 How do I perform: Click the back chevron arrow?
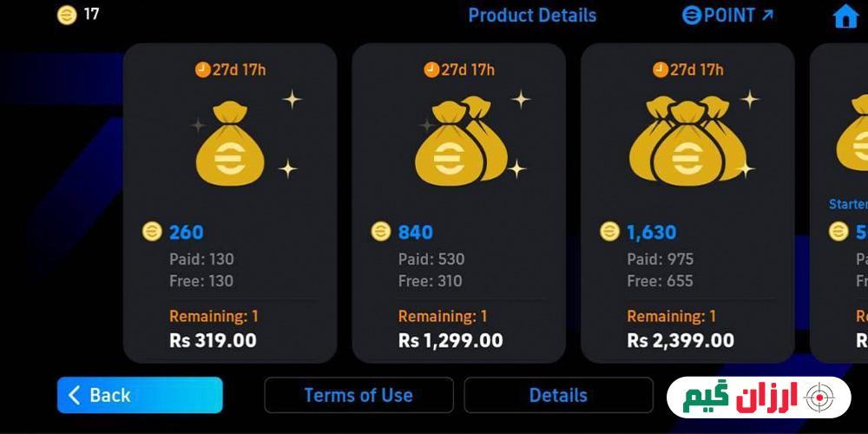click(74, 395)
